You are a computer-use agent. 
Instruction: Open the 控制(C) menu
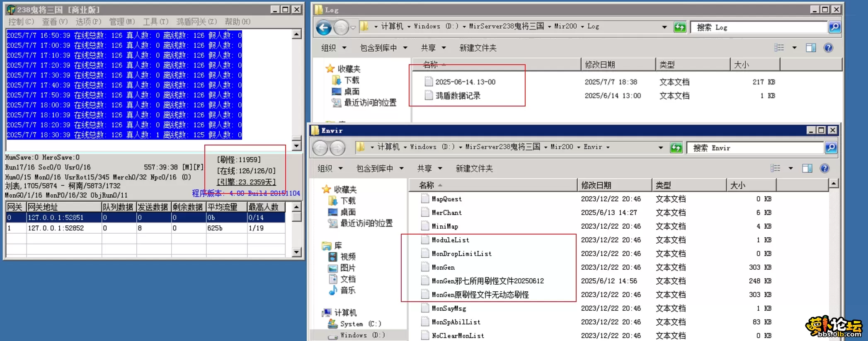(x=21, y=22)
